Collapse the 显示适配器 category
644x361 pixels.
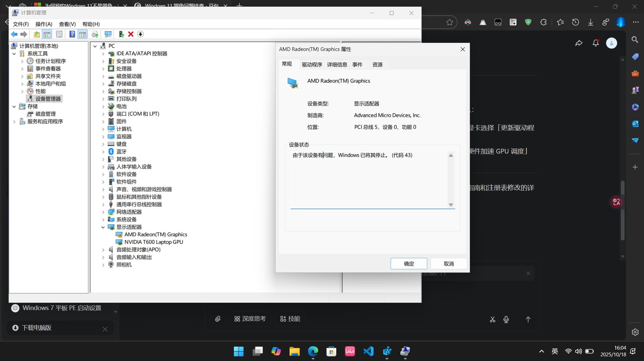(103, 227)
